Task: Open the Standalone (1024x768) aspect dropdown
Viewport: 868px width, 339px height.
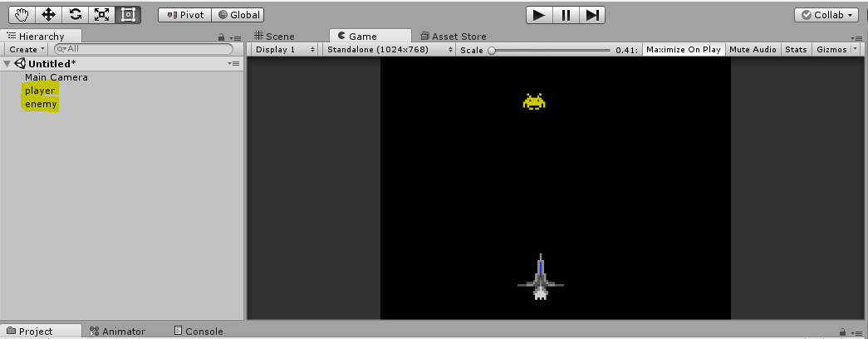Action: [390, 49]
